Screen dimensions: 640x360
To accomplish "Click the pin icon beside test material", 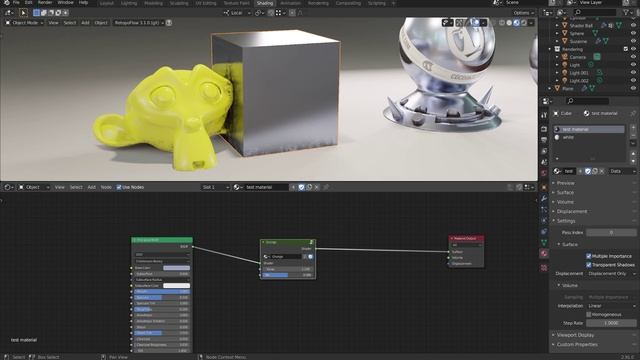I will click(x=633, y=113).
